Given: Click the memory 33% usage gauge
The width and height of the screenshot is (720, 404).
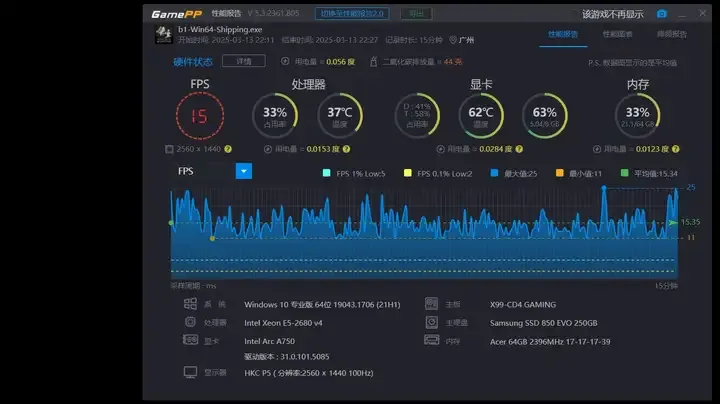Looking at the screenshot, I should tap(637, 116).
